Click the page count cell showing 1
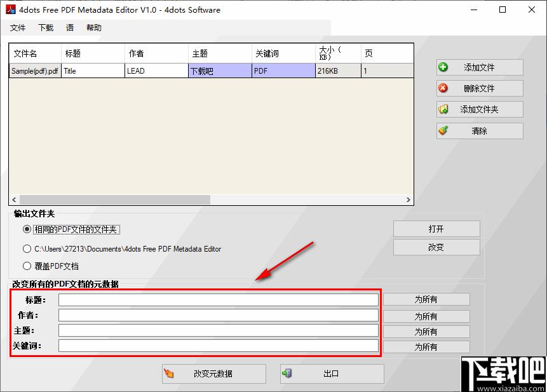This screenshot has width=547, height=392. pos(388,71)
